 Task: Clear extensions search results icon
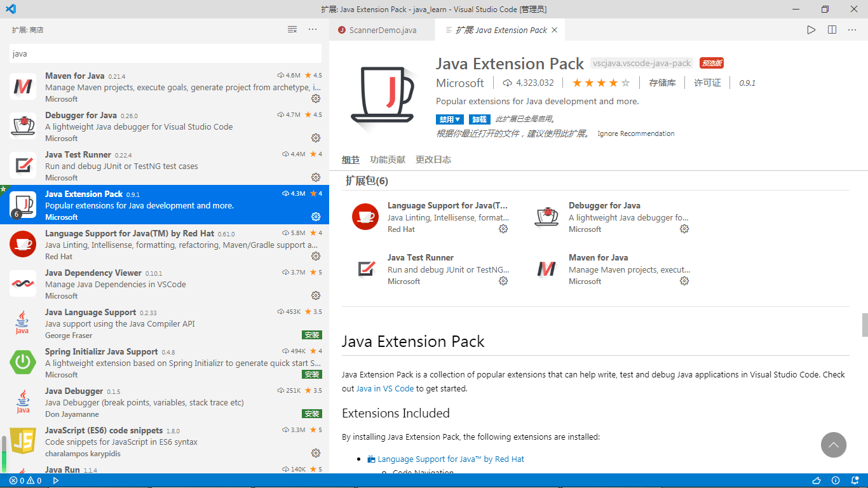(292, 30)
